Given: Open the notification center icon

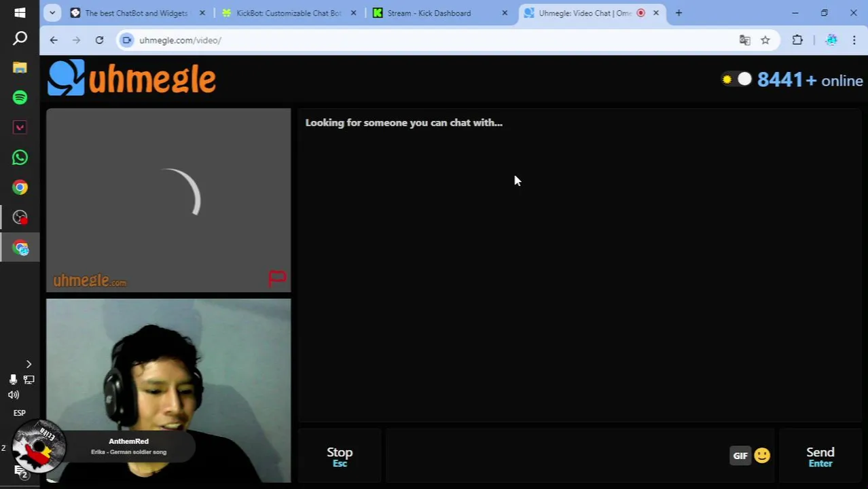Looking at the screenshot, I should (21, 472).
